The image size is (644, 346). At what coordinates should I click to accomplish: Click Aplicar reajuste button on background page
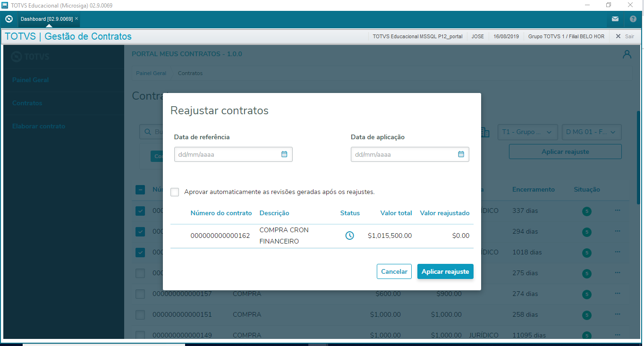point(565,152)
